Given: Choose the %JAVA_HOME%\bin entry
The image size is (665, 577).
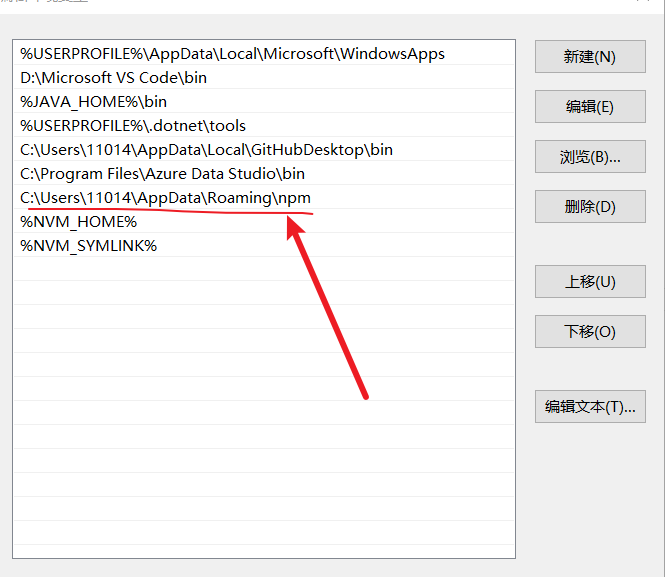Looking at the screenshot, I should pyautogui.click(x=94, y=102).
